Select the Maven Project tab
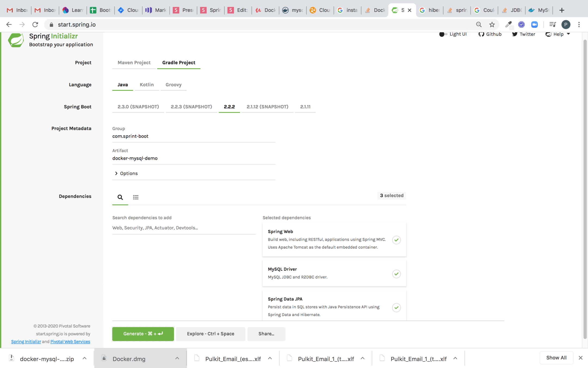588x368 pixels. [134, 62]
